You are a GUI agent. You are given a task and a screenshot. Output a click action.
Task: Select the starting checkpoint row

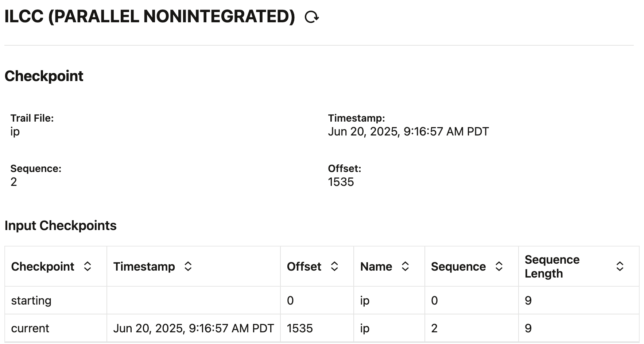coord(31,301)
